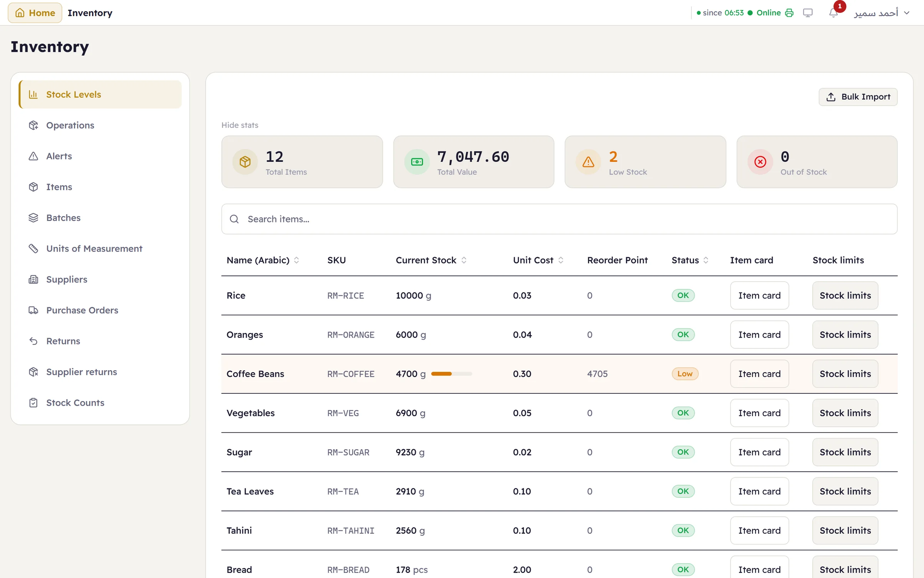This screenshot has height=578, width=924.
Task: Sort by Current Stock column
Action: (x=431, y=260)
